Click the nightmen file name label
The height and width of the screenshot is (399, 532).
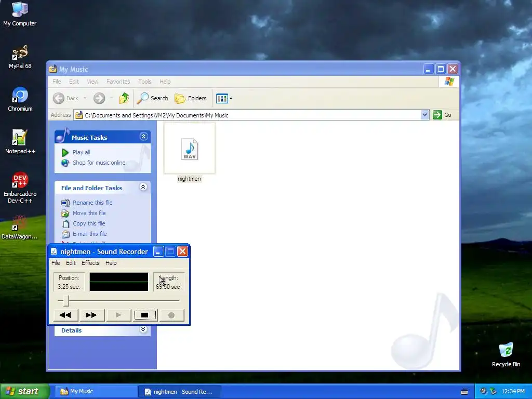[x=189, y=179]
